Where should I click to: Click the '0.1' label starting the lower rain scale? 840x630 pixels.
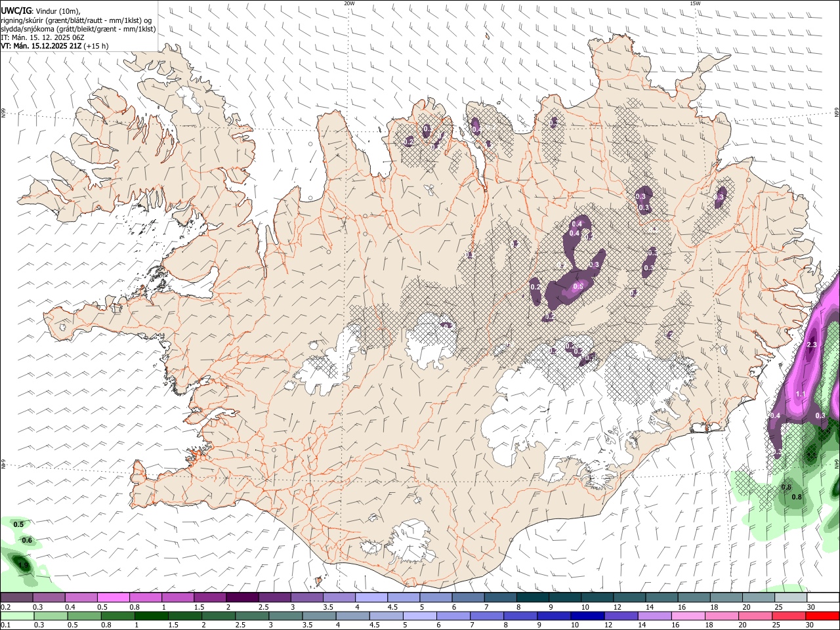pos(6,625)
